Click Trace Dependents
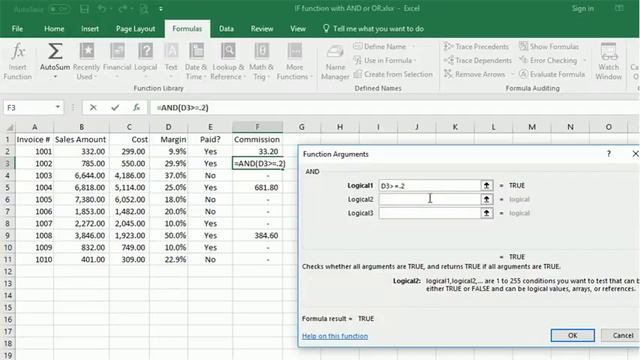 (x=478, y=60)
